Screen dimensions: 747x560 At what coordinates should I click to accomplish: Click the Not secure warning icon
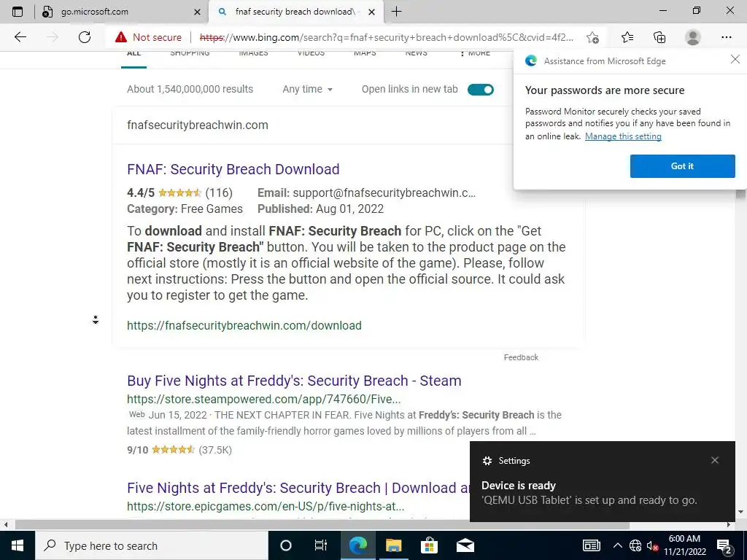121,37
